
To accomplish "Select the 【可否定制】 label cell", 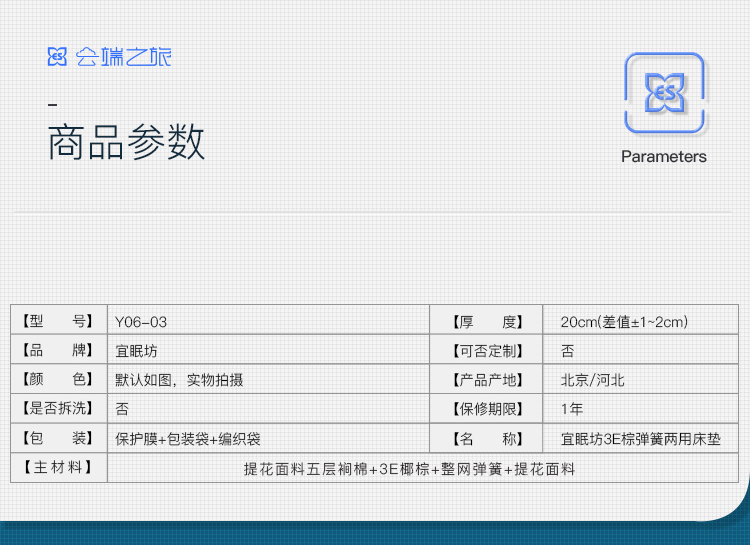I will pyautogui.click(x=487, y=351).
